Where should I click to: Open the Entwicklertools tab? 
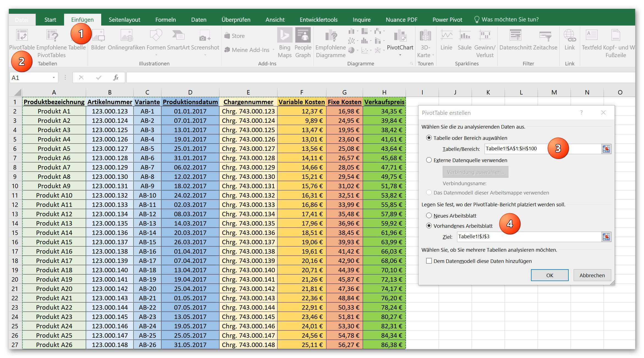tap(318, 20)
